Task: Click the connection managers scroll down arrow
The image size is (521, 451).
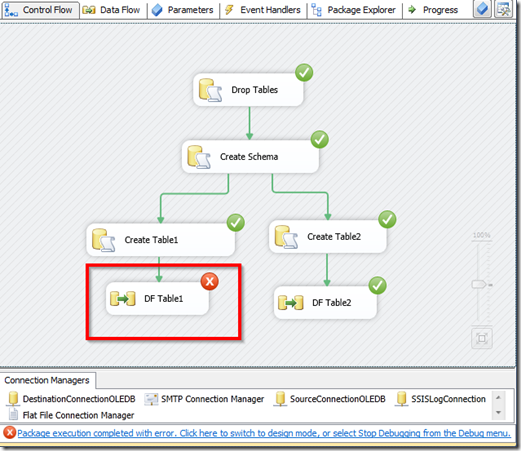Action: [499, 413]
